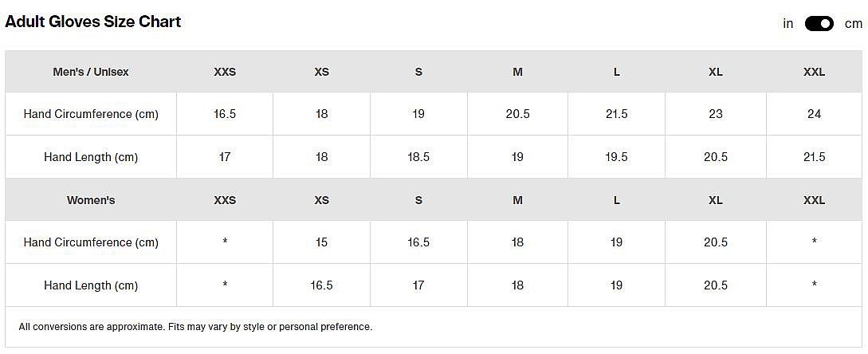Image resolution: width=868 pixels, height=354 pixels.
Task: Click the L header in Men's row
Action: point(617,72)
